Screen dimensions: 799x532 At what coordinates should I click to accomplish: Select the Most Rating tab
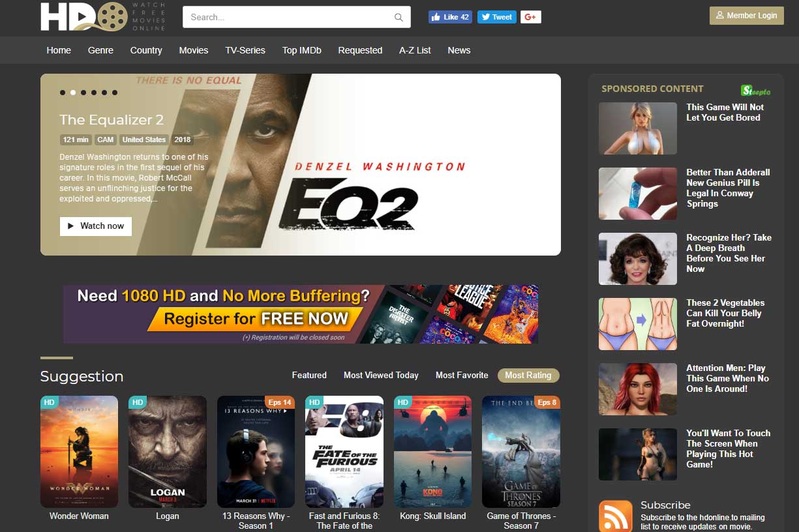point(528,375)
